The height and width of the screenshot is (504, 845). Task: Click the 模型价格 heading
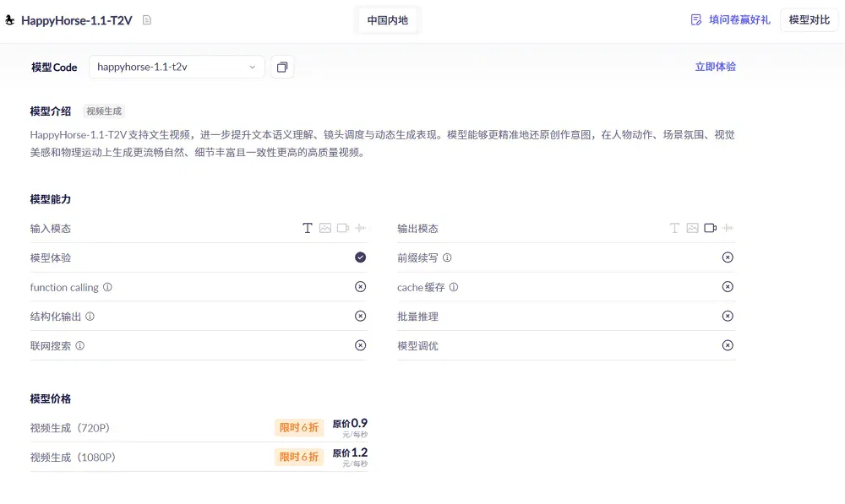pyautogui.click(x=51, y=399)
